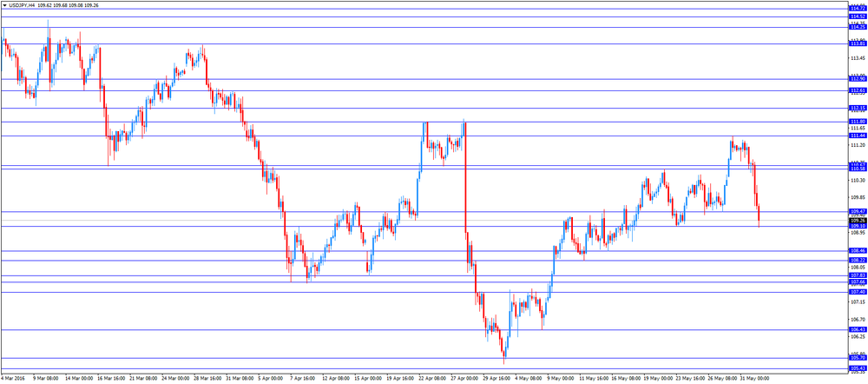Click the 16 May 08:00 time label
Viewport: 868px width, 384px height.
click(625, 379)
